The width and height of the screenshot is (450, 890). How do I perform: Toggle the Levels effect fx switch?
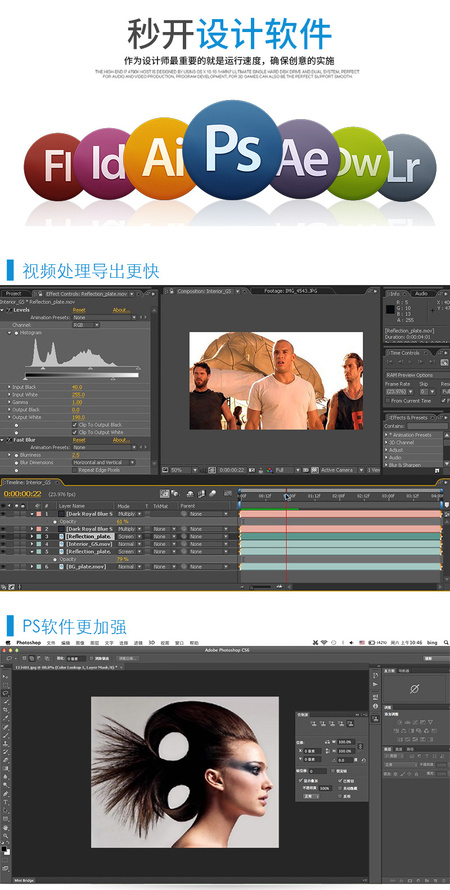[9, 310]
